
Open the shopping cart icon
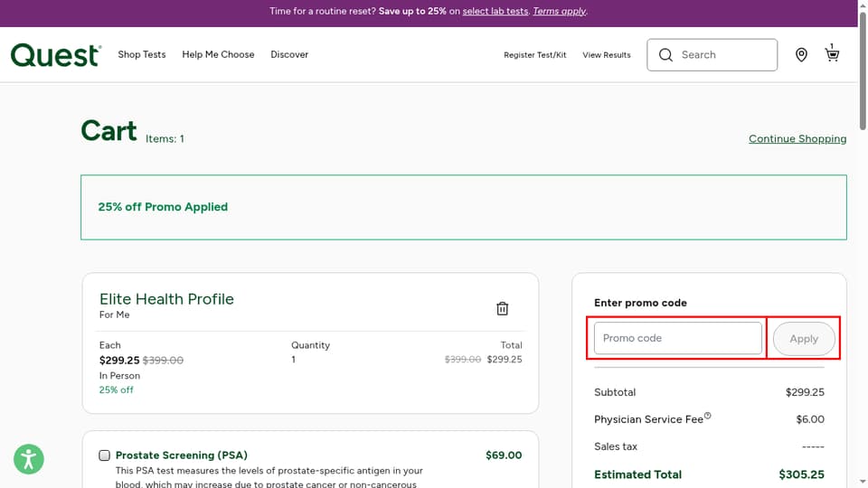click(832, 53)
